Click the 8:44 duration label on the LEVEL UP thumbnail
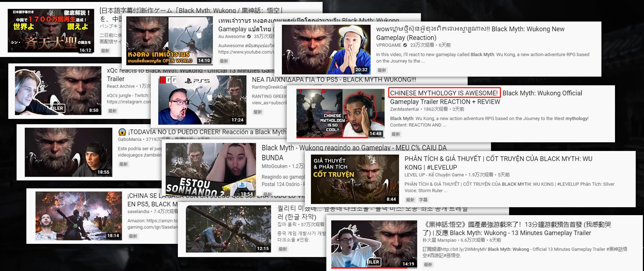Image resolution: width=644 pixels, height=271 pixels. point(391,199)
